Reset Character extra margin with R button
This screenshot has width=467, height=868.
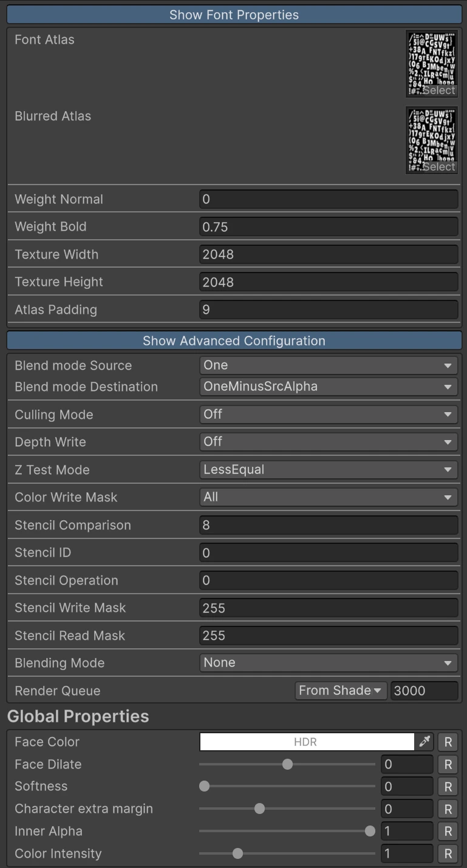point(448,809)
